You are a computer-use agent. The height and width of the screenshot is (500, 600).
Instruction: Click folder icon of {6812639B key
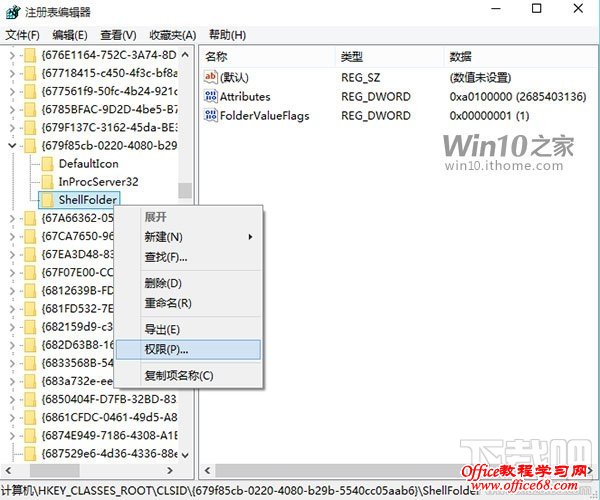(30, 291)
